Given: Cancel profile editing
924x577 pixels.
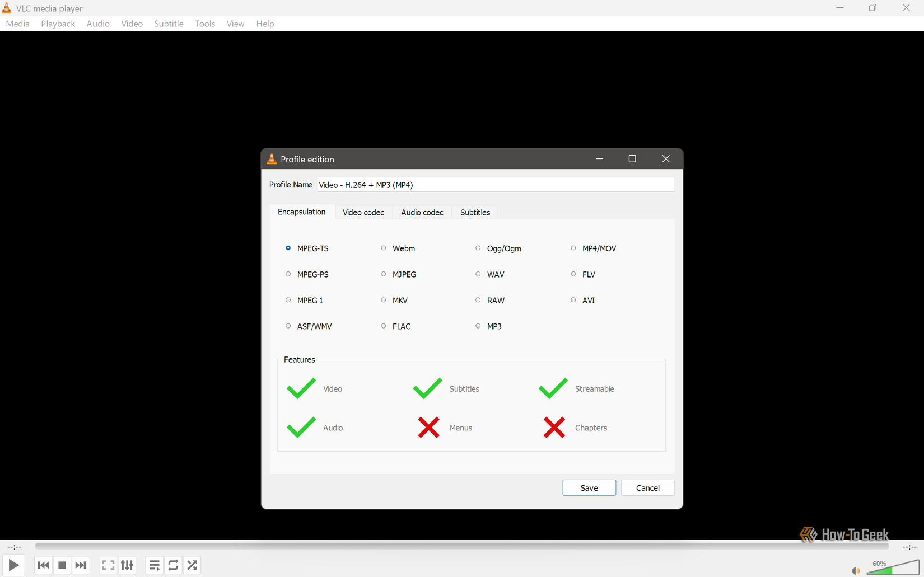Looking at the screenshot, I should (647, 488).
